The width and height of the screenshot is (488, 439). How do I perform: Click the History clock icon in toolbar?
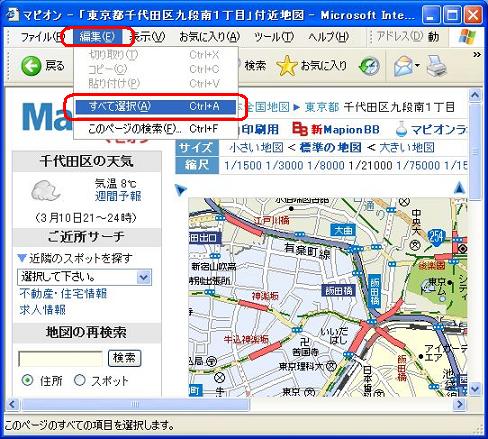point(369,66)
